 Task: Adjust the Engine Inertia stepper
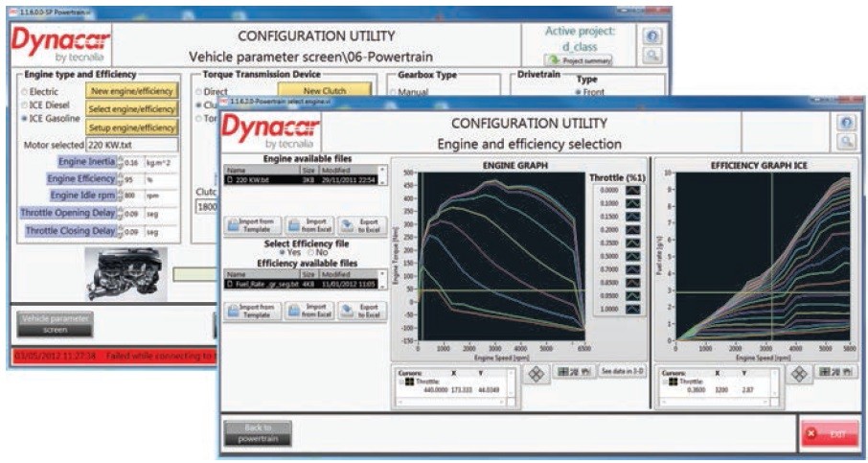point(120,162)
